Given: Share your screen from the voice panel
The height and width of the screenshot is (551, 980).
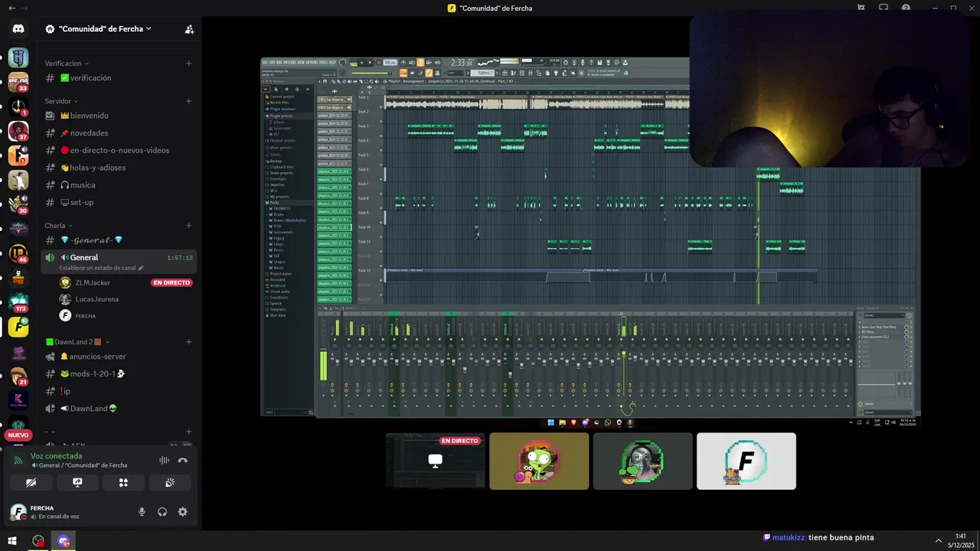Looking at the screenshot, I should click(77, 482).
